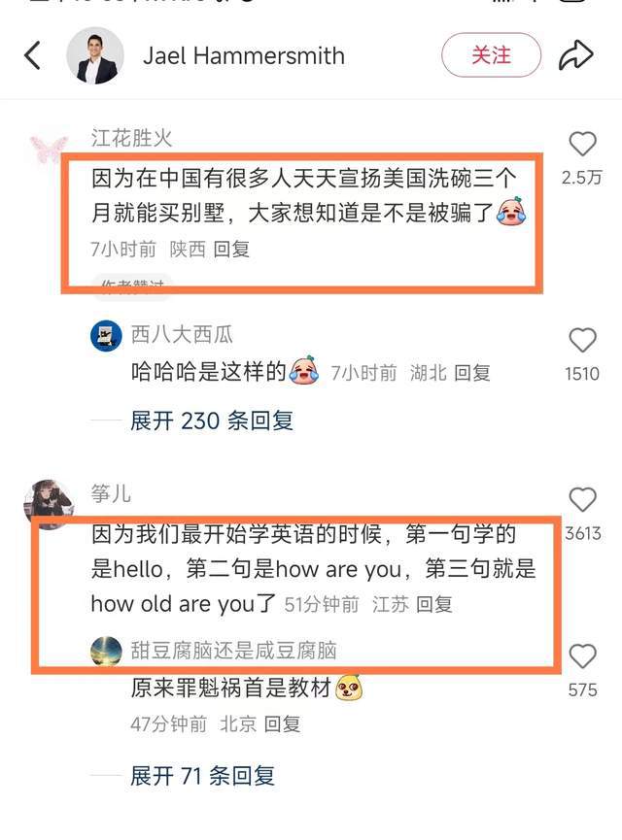Reply to 西八大西瓜 from 湖北
This screenshot has width=622, height=840.
(x=472, y=373)
